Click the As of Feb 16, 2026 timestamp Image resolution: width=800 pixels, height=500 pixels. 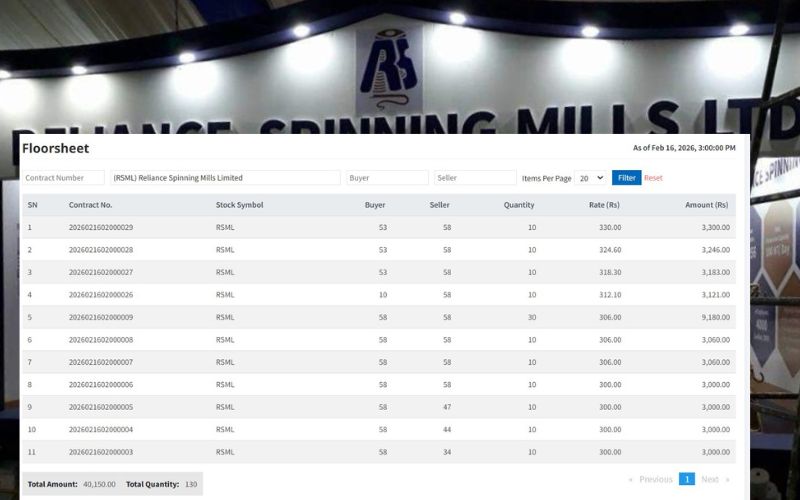click(684, 148)
